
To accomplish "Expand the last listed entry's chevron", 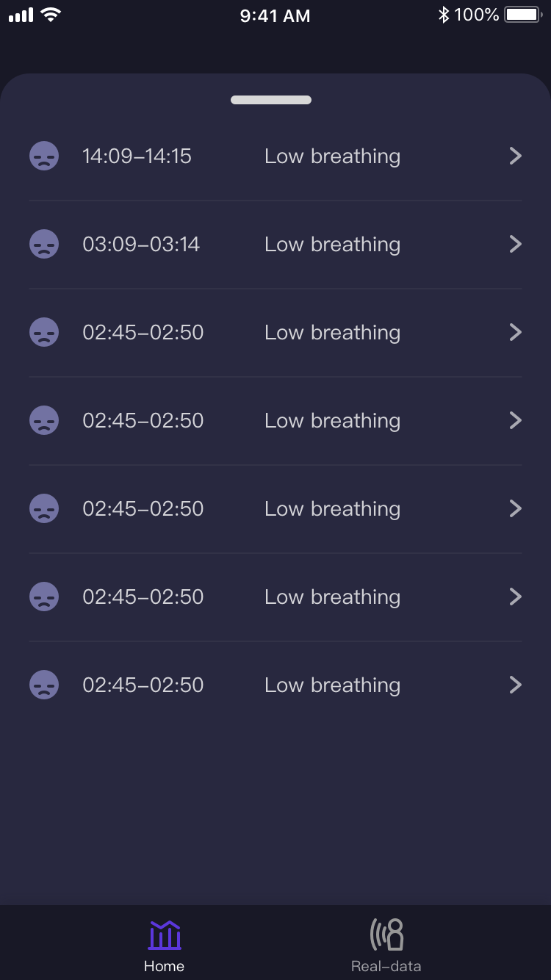I will click(x=515, y=685).
